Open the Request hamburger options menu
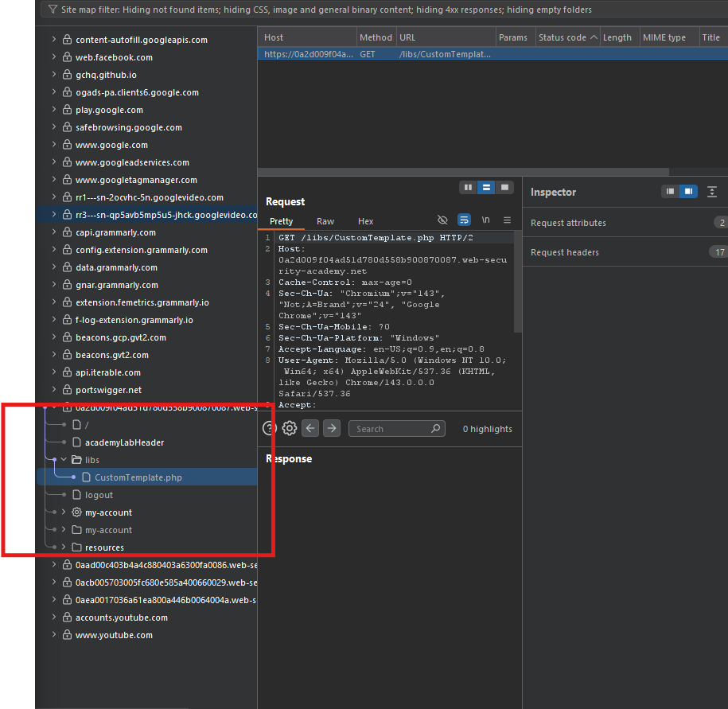728x709 pixels. [x=507, y=220]
